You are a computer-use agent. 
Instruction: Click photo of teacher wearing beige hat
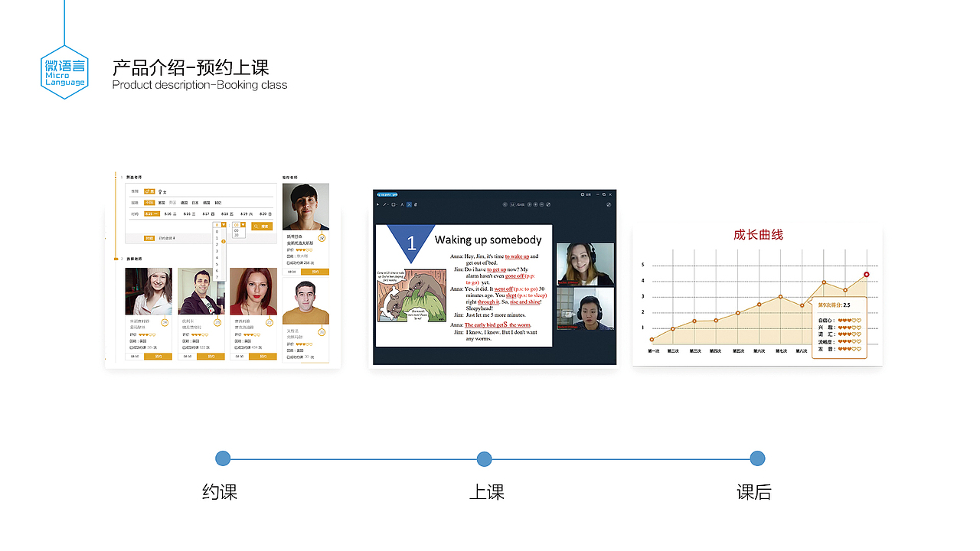click(149, 291)
